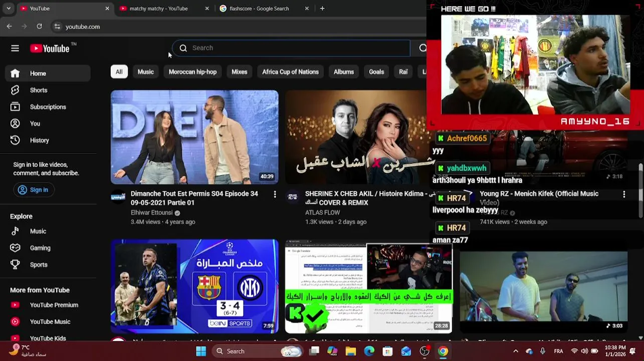This screenshot has height=361, width=644.
Task: Click the page vertical scrollbar
Action: pos(641,190)
